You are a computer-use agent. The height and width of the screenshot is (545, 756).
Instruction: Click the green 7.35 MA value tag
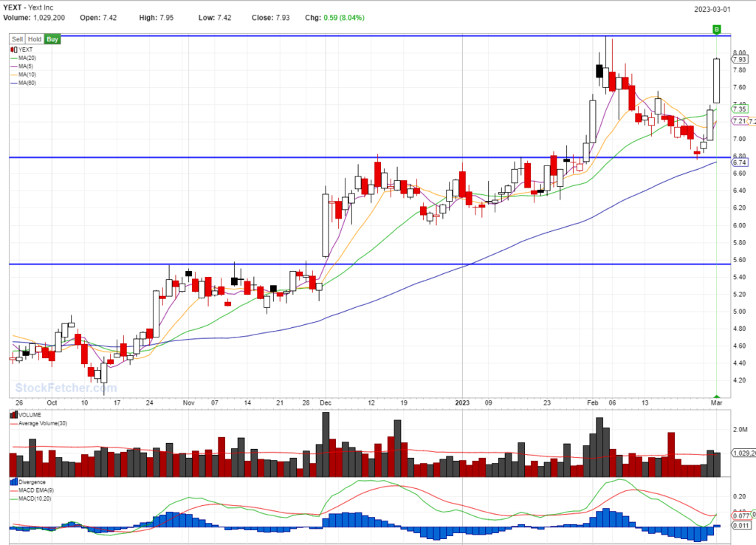coord(740,109)
